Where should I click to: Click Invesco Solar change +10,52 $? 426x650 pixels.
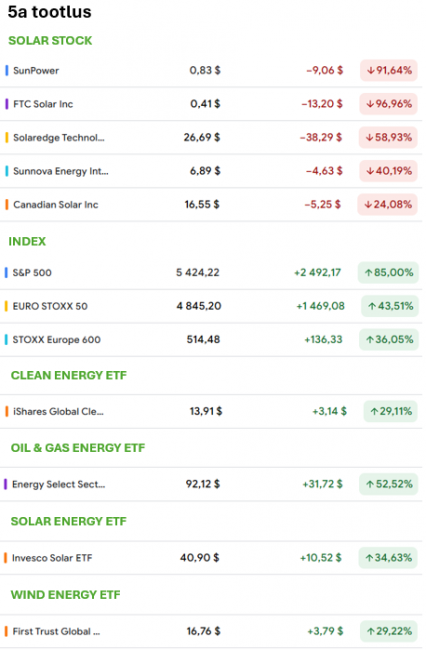(x=321, y=558)
